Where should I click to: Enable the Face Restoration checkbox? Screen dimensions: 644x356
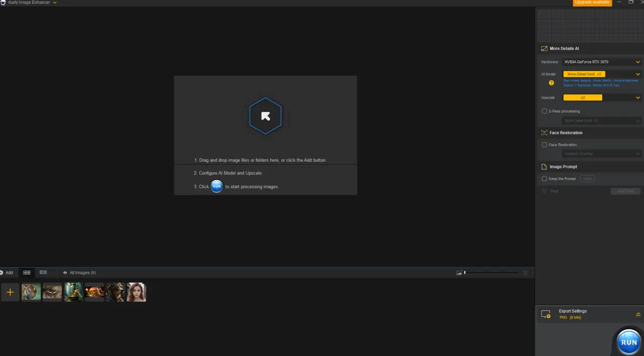point(544,145)
